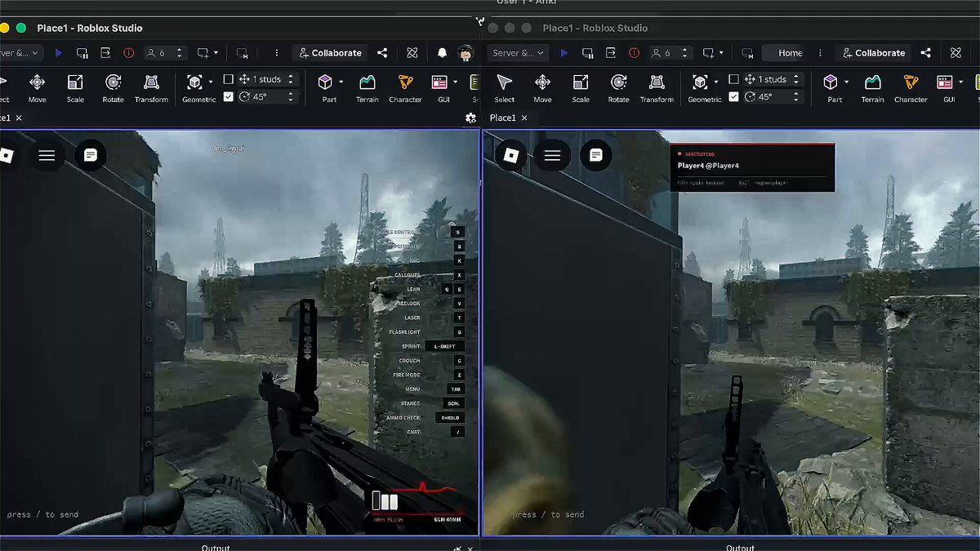The width and height of the screenshot is (980, 551).
Task: Open notifications bell in left Studio window
Action: point(442,53)
